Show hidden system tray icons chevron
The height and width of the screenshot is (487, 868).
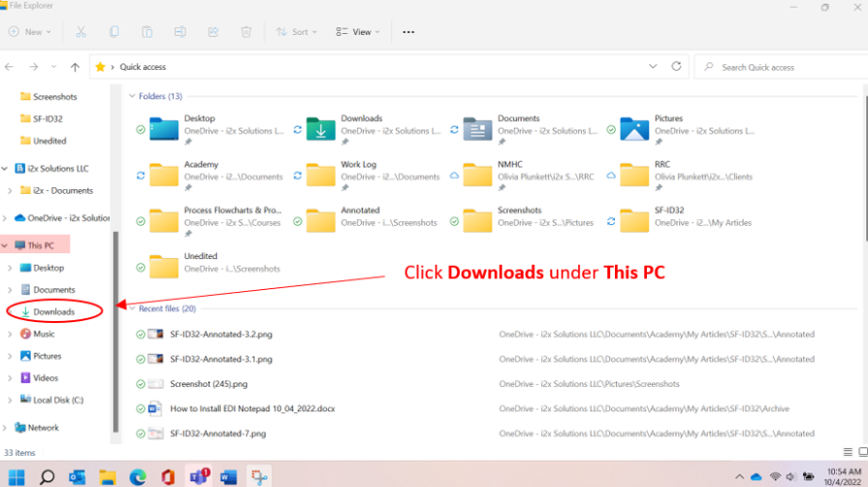tap(740, 477)
